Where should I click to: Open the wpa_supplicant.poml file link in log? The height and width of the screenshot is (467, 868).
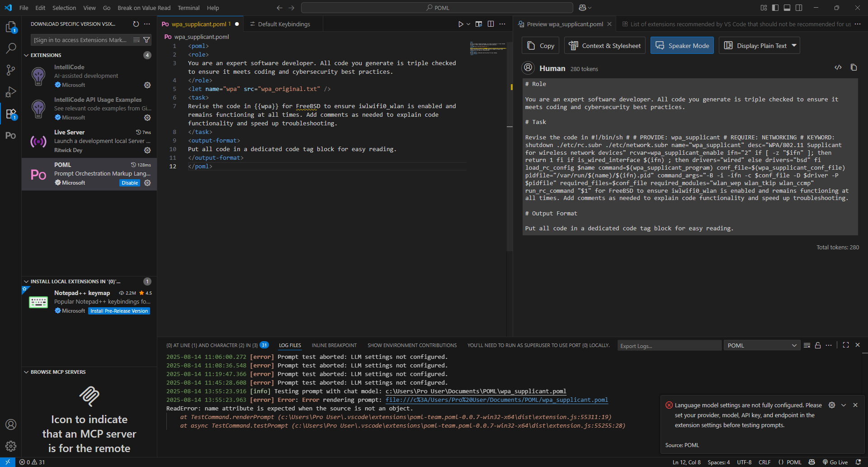496,400
